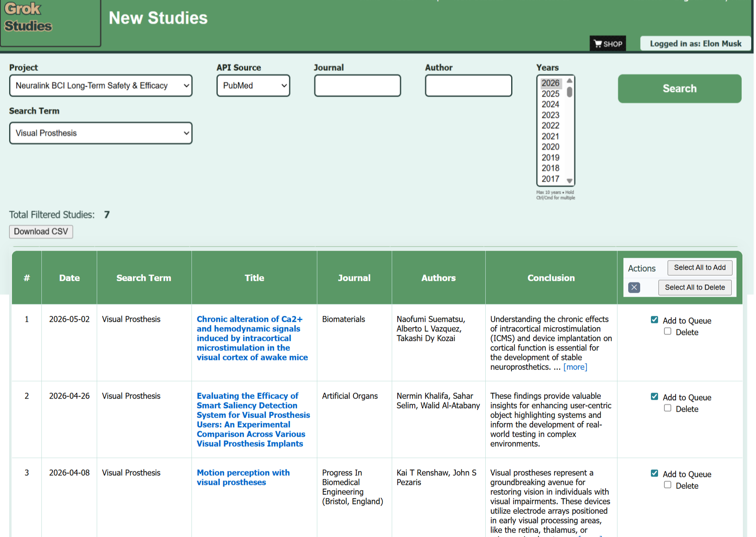Click the Authors column header

(x=438, y=278)
